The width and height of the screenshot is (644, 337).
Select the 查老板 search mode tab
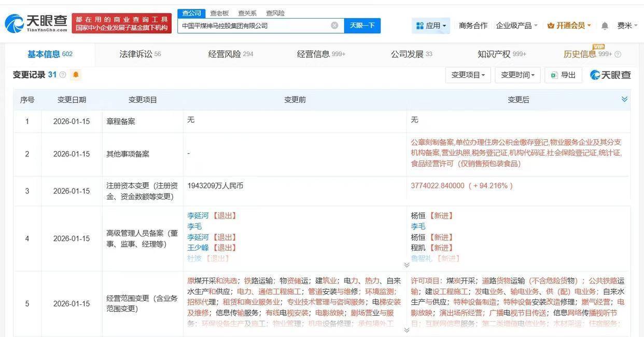[219, 13]
